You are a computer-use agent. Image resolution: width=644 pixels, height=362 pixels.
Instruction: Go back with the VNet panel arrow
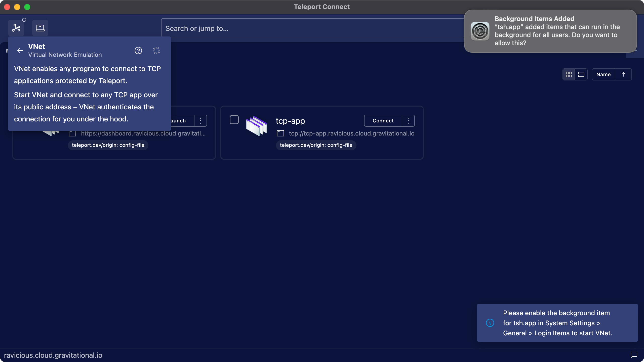tap(20, 51)
